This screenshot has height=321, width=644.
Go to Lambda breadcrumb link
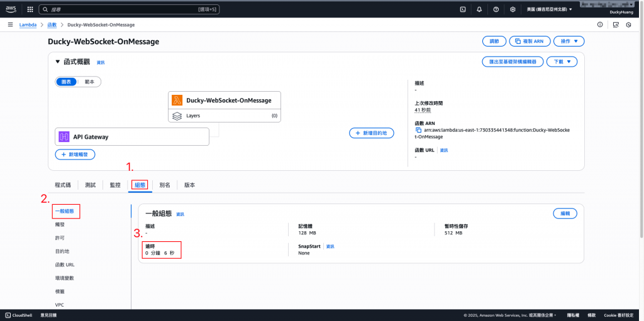pyautogui.click(x=28, y=24)
